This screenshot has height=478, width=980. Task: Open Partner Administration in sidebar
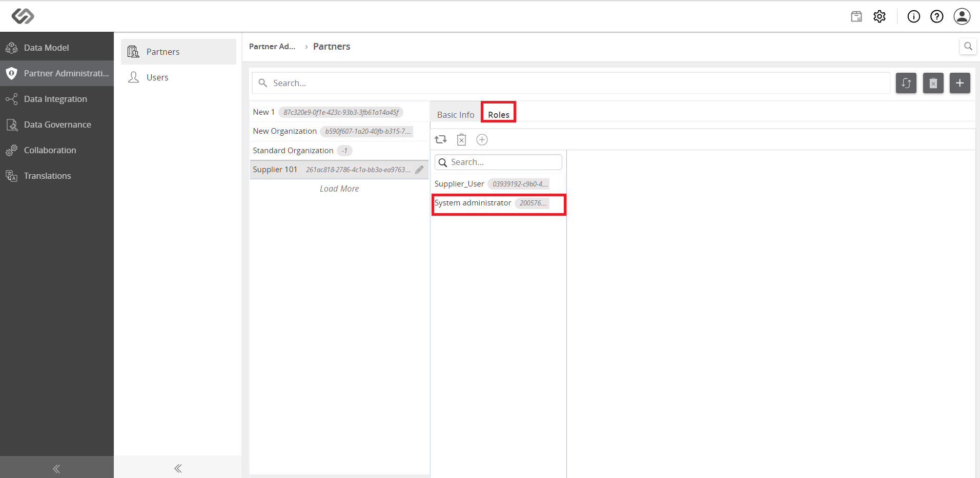coord(57,73)
